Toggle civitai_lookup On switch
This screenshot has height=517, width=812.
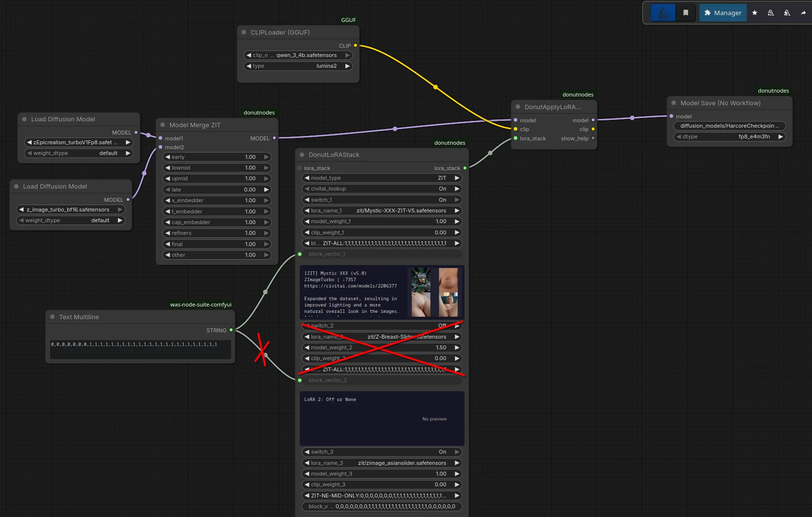tap(382, 189)
